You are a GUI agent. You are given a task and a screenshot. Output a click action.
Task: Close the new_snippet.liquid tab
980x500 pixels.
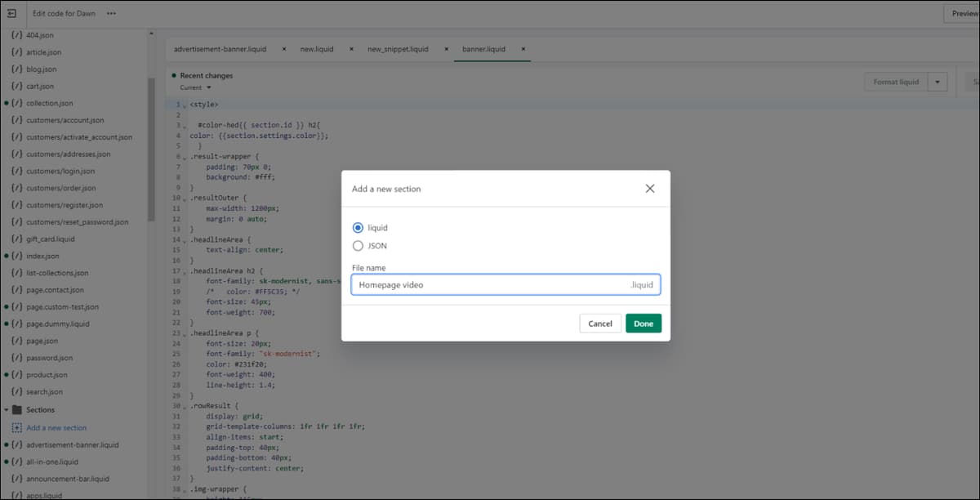(x=446, y=49)
